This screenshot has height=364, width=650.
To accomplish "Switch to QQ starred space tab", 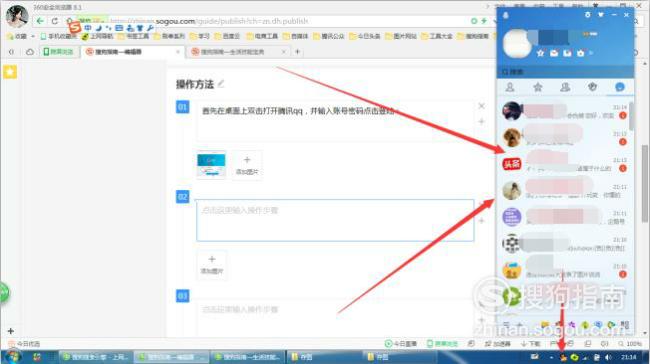I will pos(538,87).
